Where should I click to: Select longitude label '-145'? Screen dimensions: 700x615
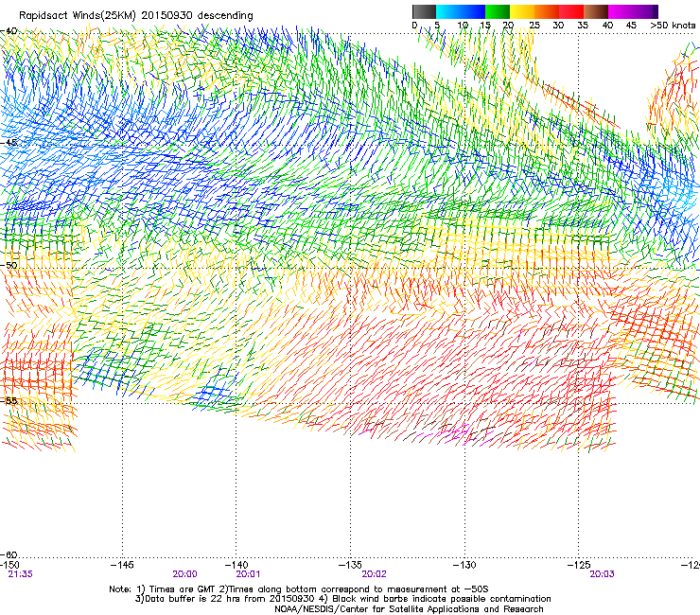tap(122, 566)
